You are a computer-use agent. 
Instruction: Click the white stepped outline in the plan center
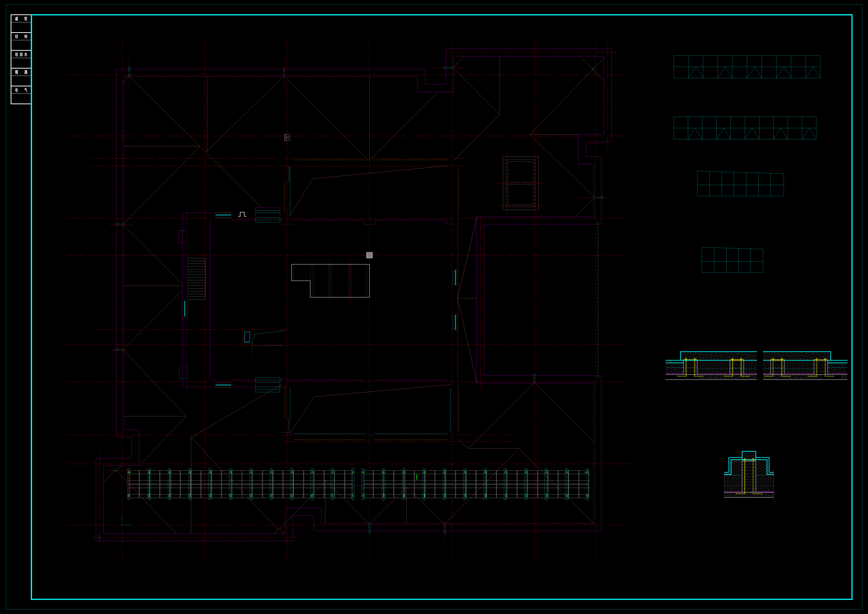click(330, 281)
